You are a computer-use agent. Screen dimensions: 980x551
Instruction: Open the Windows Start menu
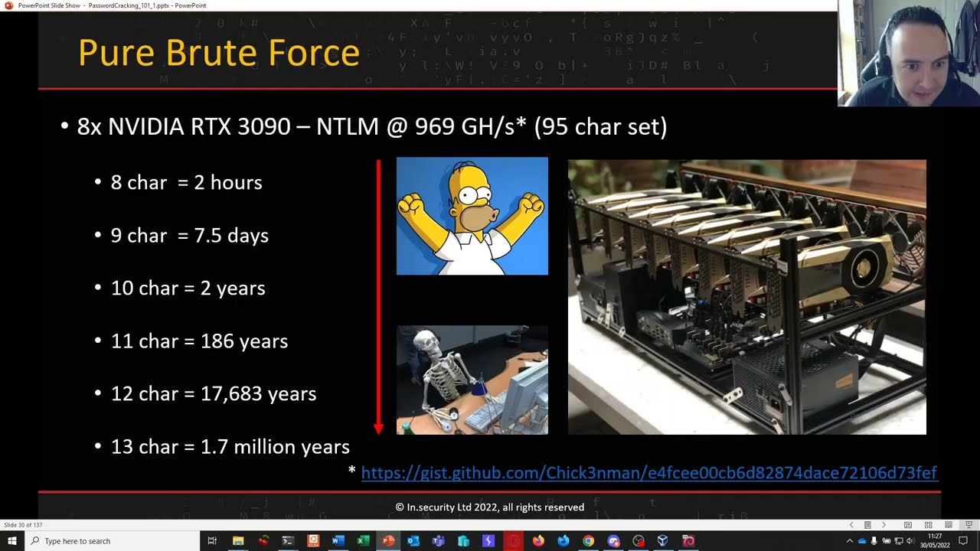click(11, 541)
